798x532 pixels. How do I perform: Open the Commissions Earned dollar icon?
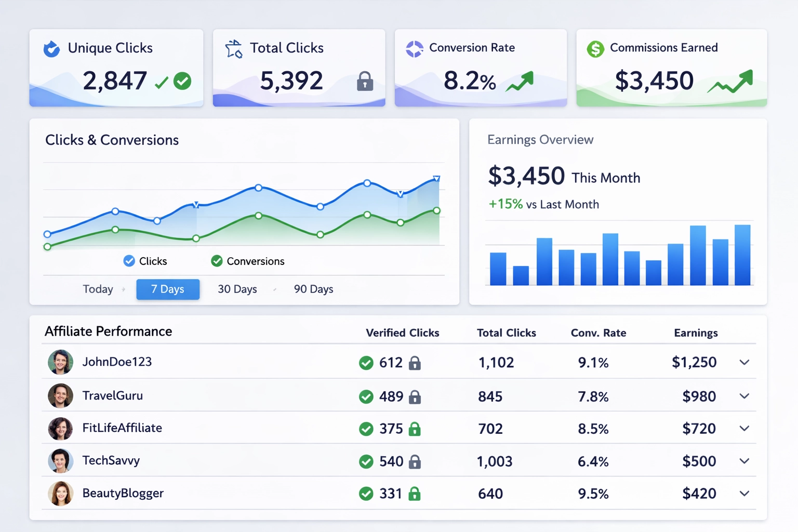(x=595, y=49)
